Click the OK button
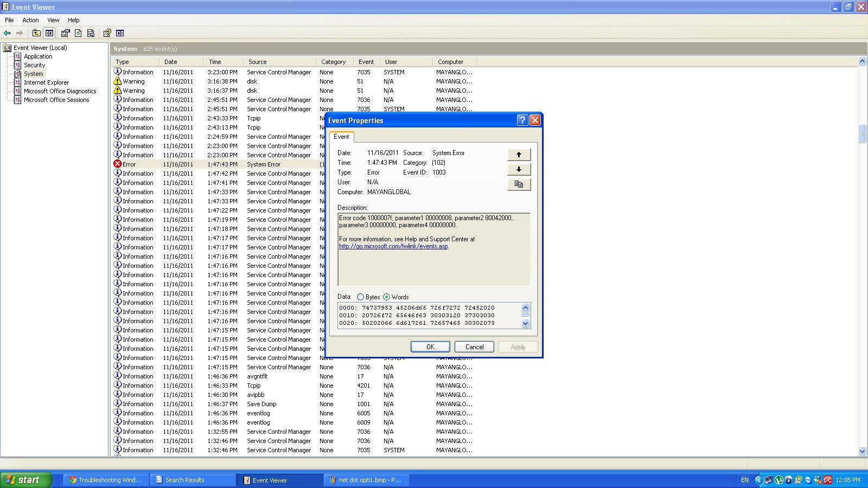Viewport: 868px width, 488px height. 430,346
